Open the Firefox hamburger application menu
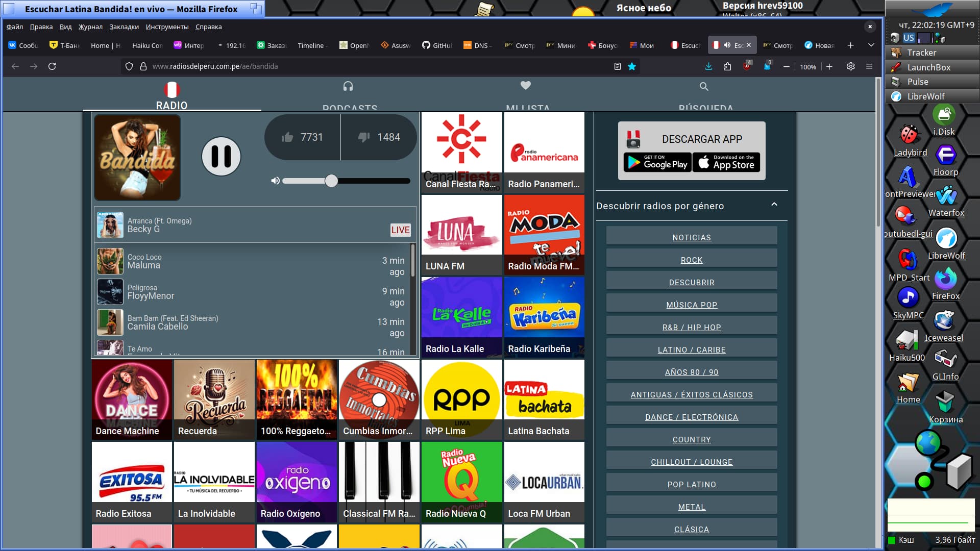The image size is (980, 551). coord(869,66)
